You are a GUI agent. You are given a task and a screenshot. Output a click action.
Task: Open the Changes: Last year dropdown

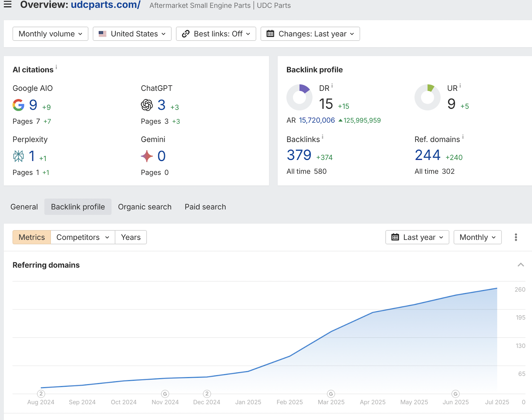coord(310,34)
